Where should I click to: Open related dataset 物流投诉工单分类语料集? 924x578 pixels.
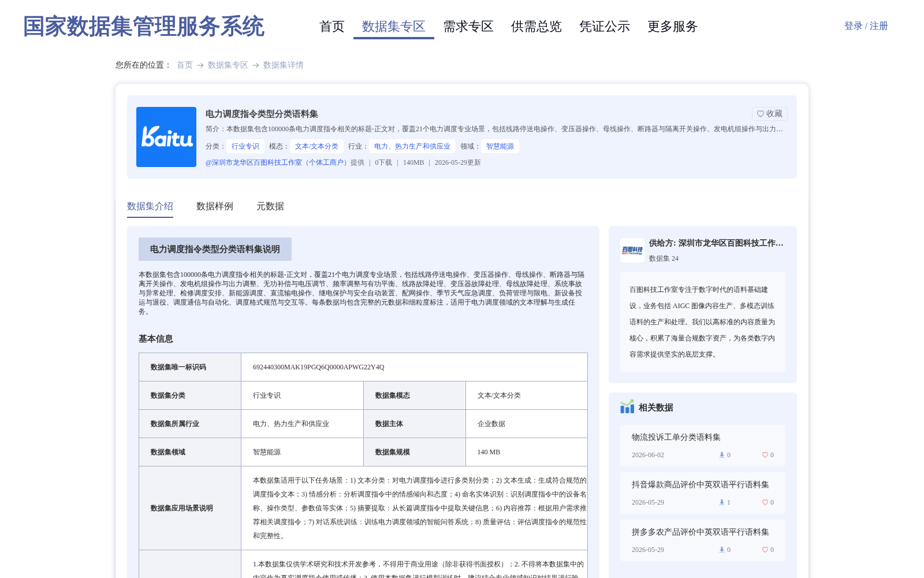coord(676,437)
